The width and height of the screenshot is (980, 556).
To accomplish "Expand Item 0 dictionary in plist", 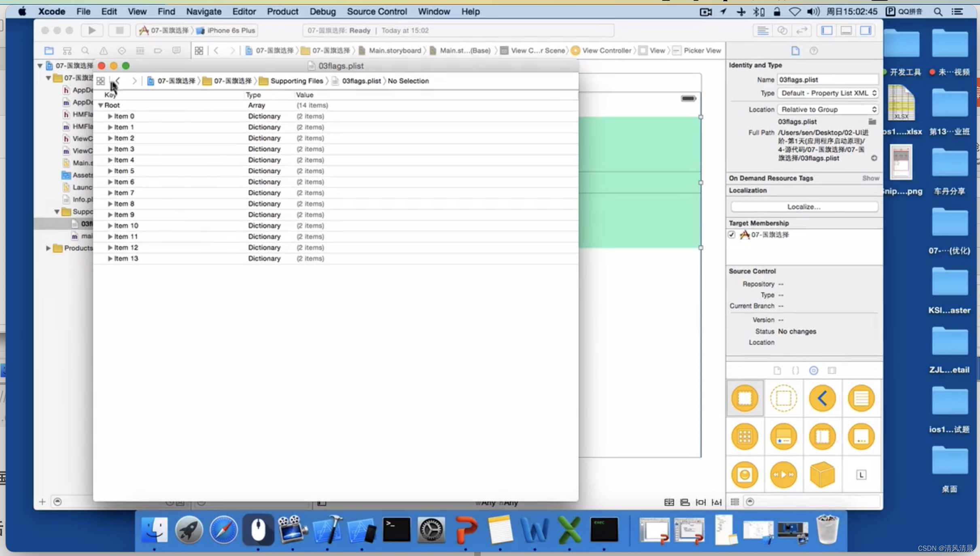I will coord(110,116).
